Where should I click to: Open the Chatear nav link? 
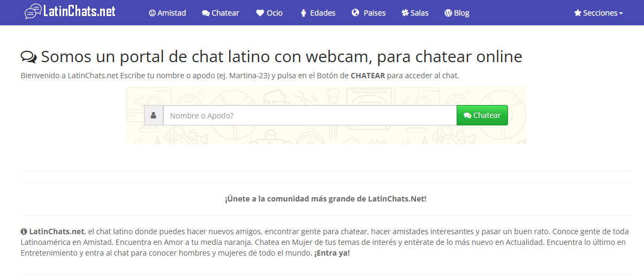coord(221,13)
